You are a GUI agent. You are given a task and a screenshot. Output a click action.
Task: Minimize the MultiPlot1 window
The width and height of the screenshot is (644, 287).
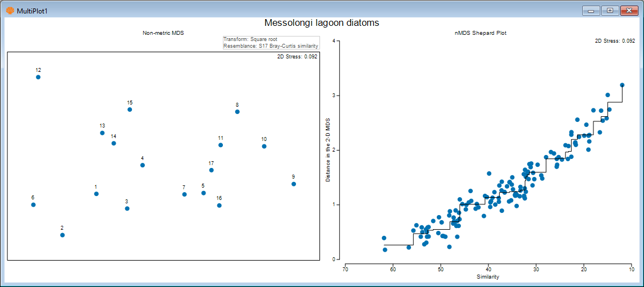tap(591, 10)
